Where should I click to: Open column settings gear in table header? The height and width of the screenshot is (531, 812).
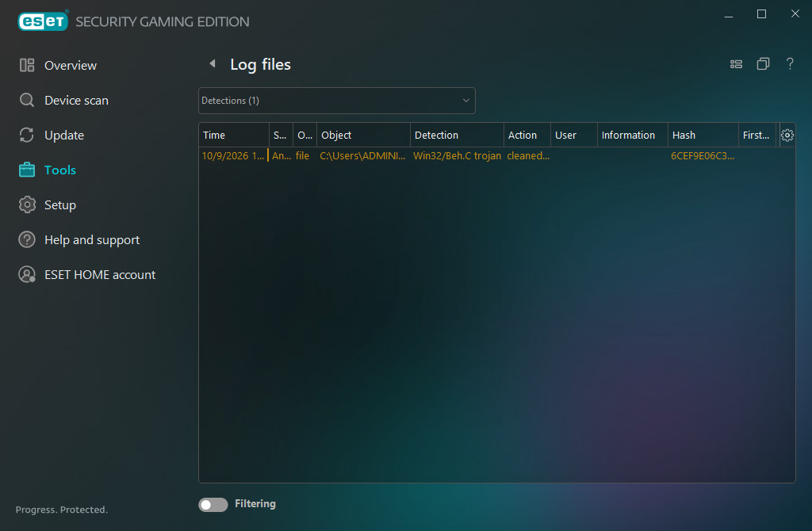tap(787, 135)
